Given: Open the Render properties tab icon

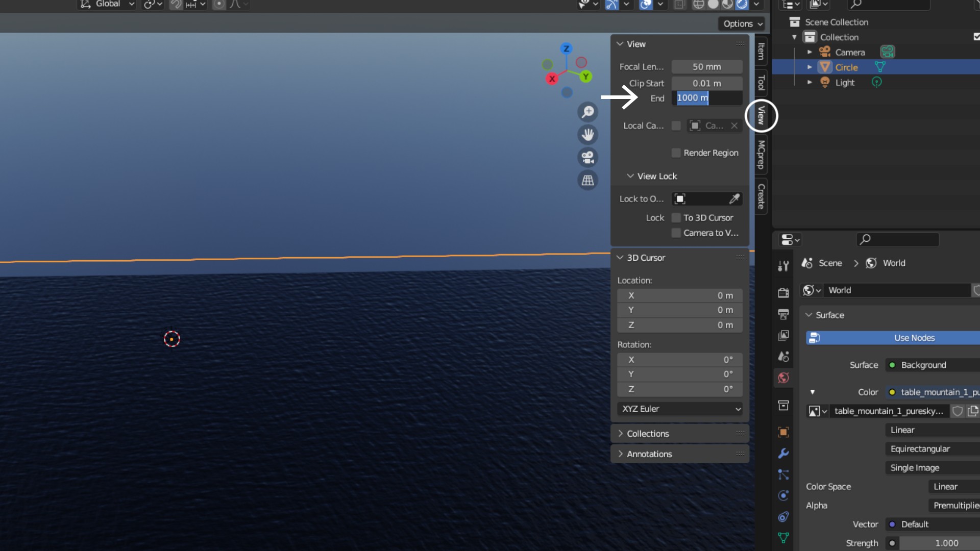Looking at the screenshot, I should (x=783, y=292).
